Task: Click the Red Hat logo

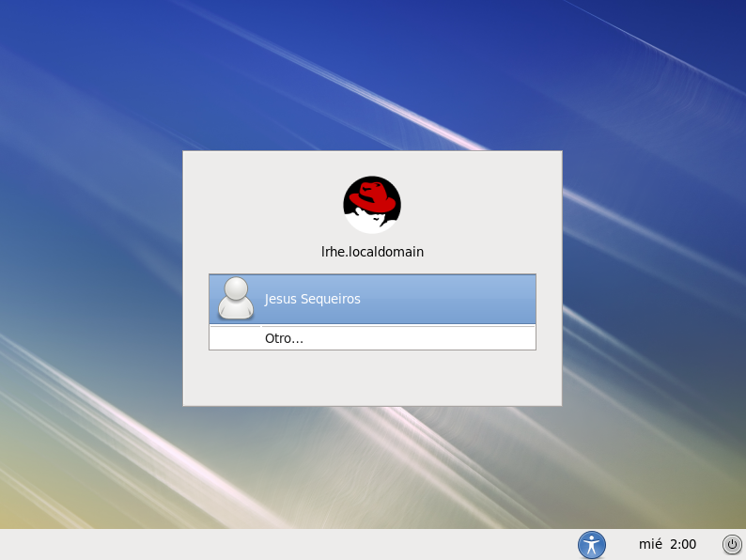Action: point(372,205)
